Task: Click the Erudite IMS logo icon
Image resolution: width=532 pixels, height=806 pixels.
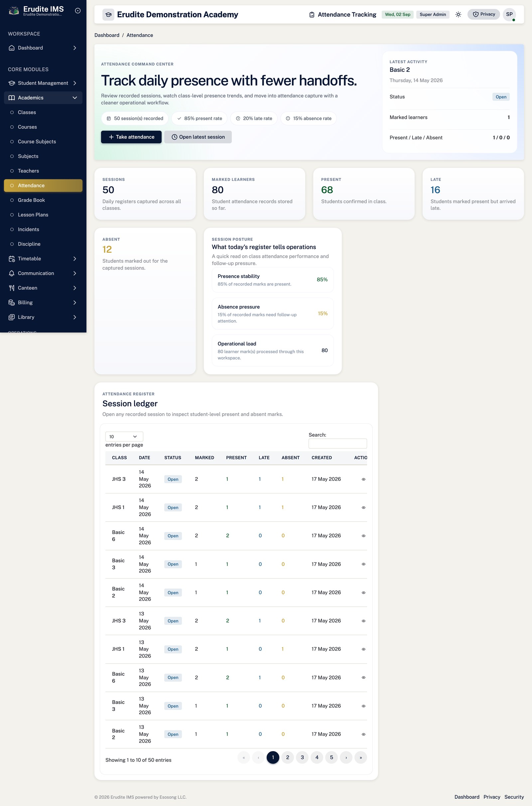Action: (14, 11)
